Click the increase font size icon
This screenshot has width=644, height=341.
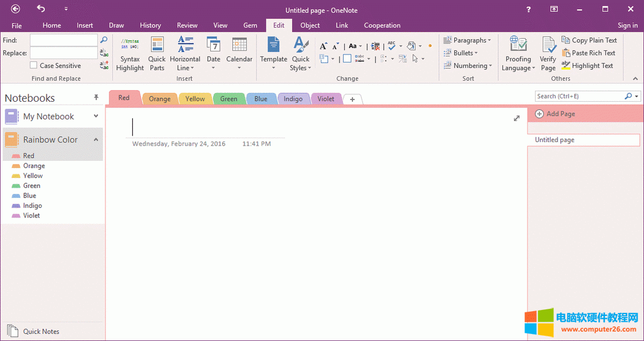324,46
